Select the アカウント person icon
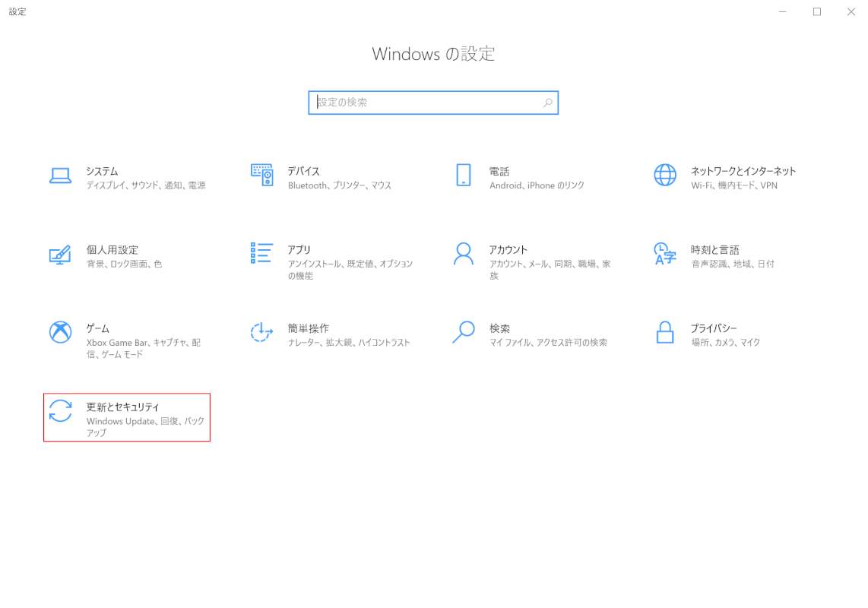The height and width of the screenshot is (608, 868). (x=463, y=254)
